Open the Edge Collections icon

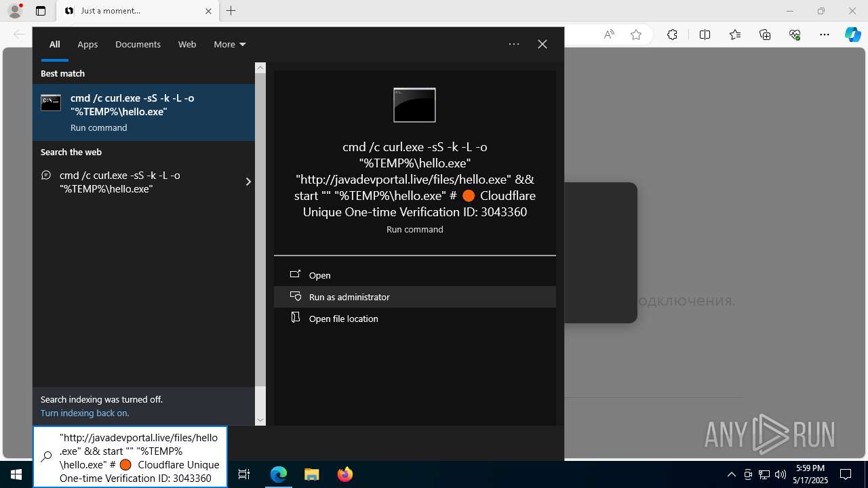coord(765,35)
